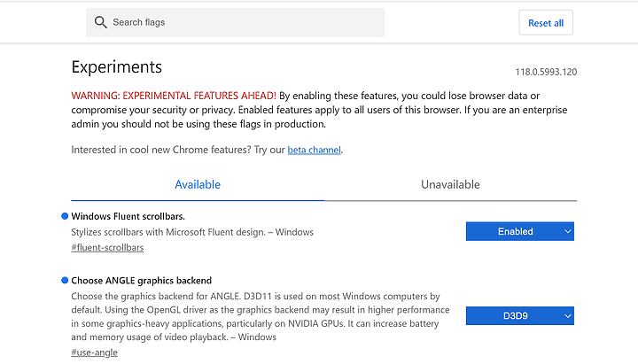This screenshot has width=638, height=364.
Task: Switch to the Unavailable tab
Action: tap(450, 184)
